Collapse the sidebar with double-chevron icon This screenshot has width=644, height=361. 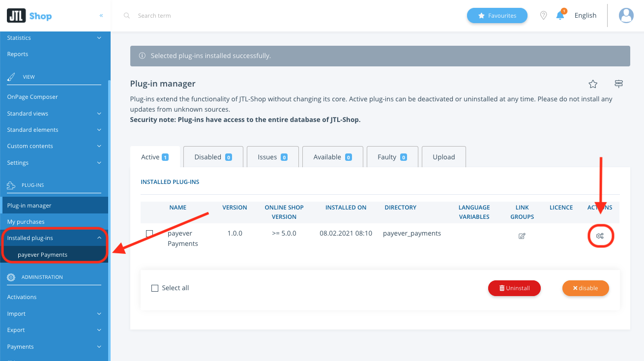(101, 16)
